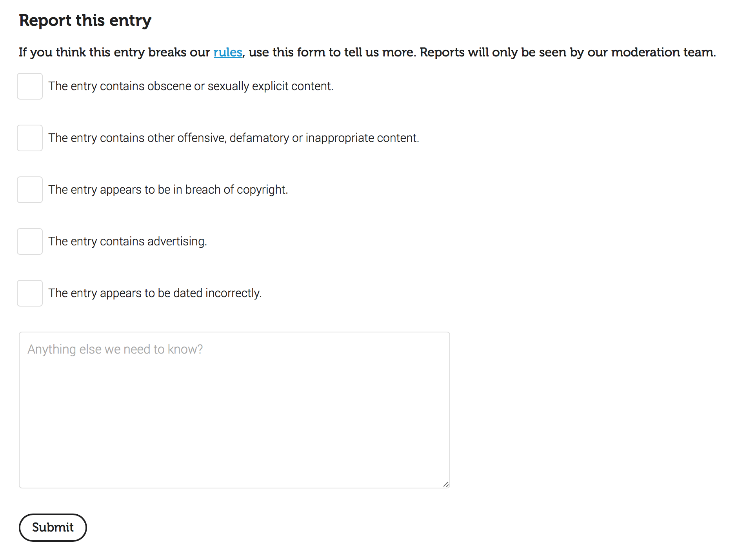Select the dated incorrectly checkbox
The image size is (756, 559).
(x=30, y=293)
